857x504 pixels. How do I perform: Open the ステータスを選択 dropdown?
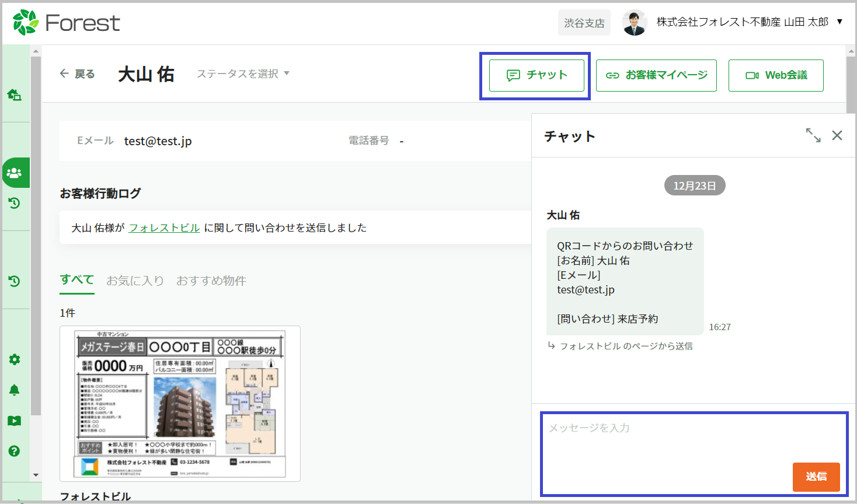(x=243, y=73)
